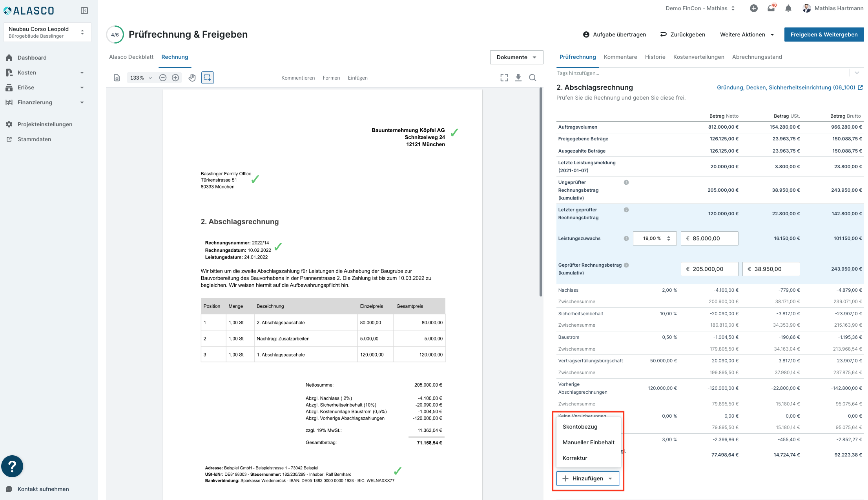Adjust the Leistungszuwachs percentage stepper
The height and width of the screenshot is (500, 868).
pos(669,238)
